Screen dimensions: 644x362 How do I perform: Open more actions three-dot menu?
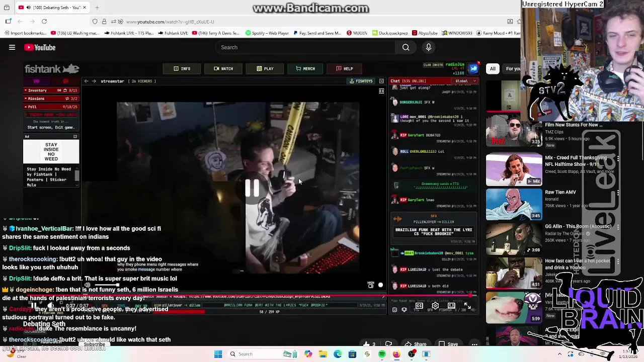point(474,344)
